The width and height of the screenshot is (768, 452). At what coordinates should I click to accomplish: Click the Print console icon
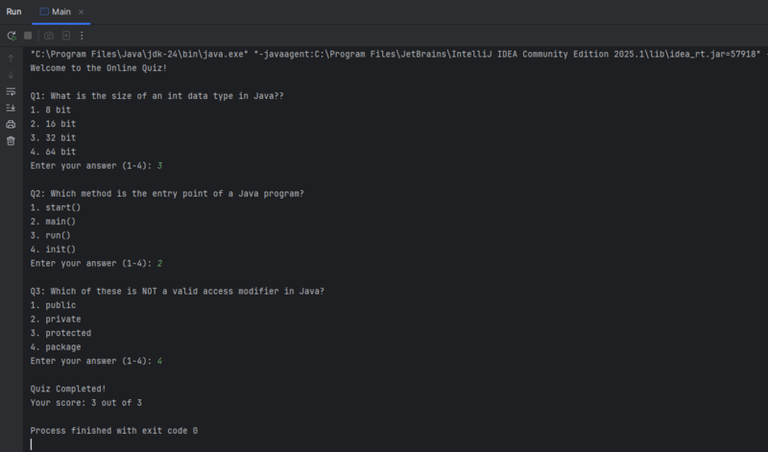click(x=11, y=124)
